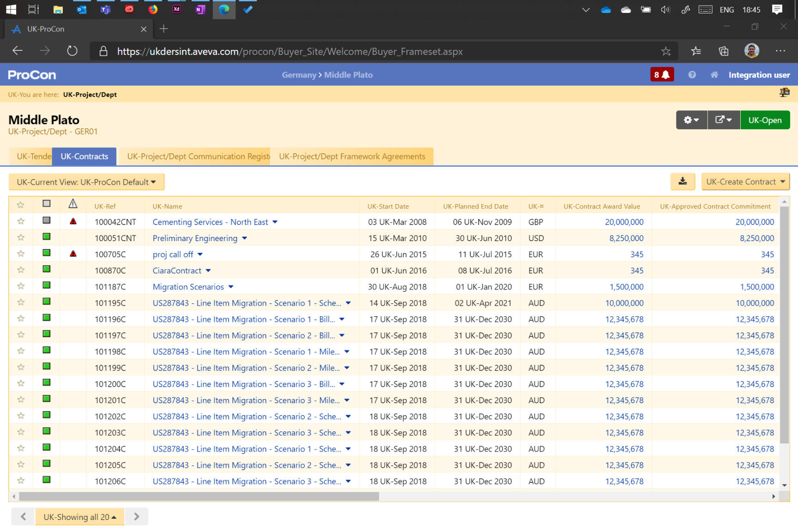Switch to UK-Project/Dept Framework Agreements tab

(352, 157)
